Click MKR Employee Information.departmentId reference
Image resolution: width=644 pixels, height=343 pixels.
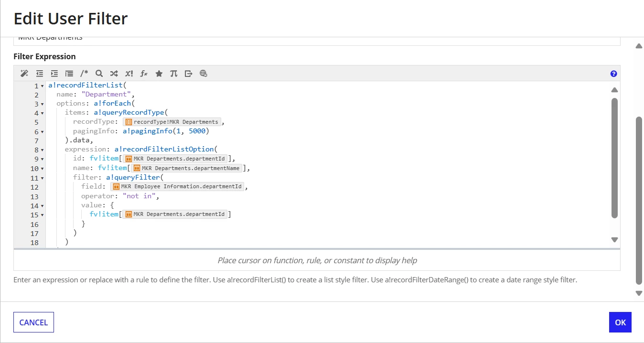[177, 186]
